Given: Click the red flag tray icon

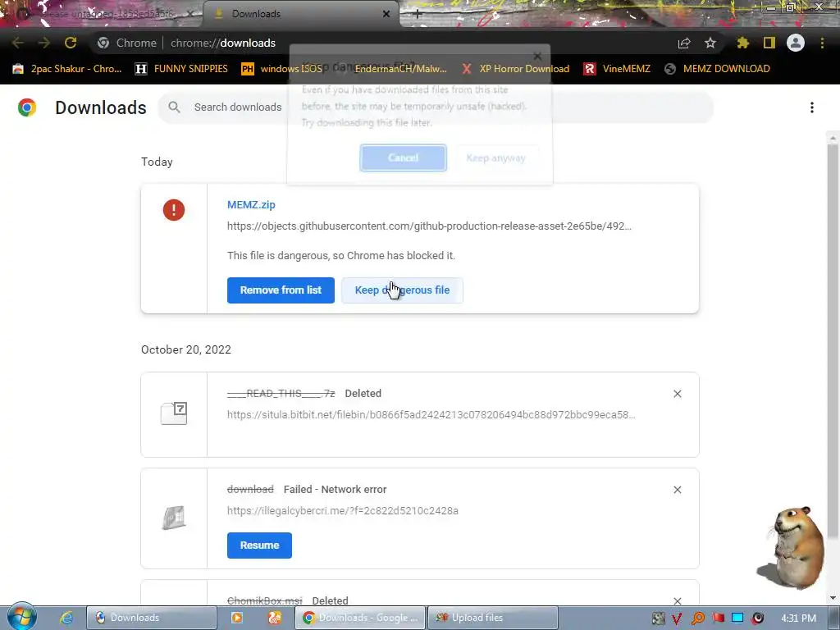Looking at the screenshot, I should (718, 619).
